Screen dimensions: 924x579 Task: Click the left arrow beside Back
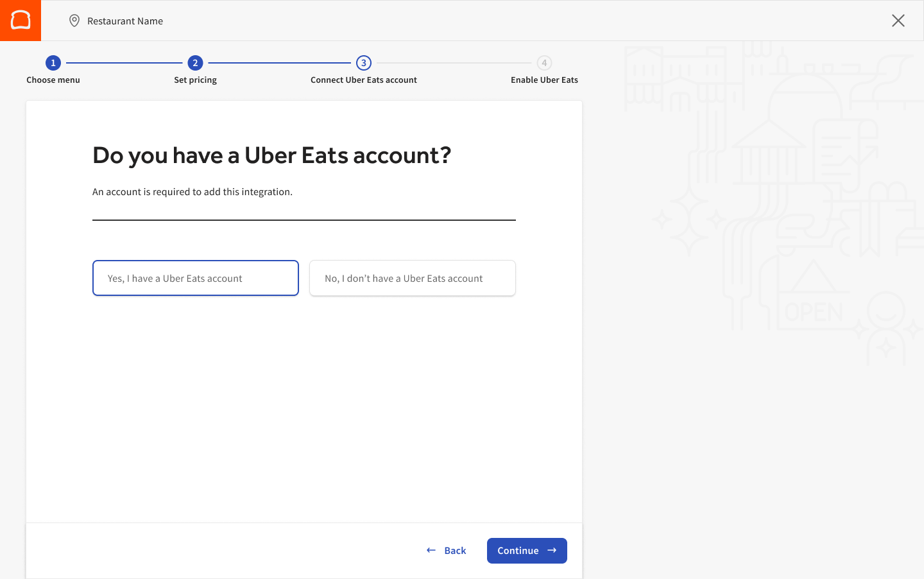pyautogui.click(x=431, y=550)
